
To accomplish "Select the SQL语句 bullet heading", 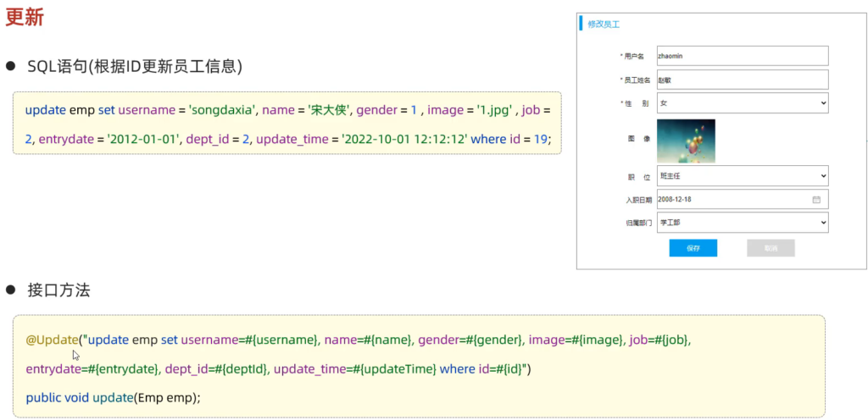I will point(135,67).
